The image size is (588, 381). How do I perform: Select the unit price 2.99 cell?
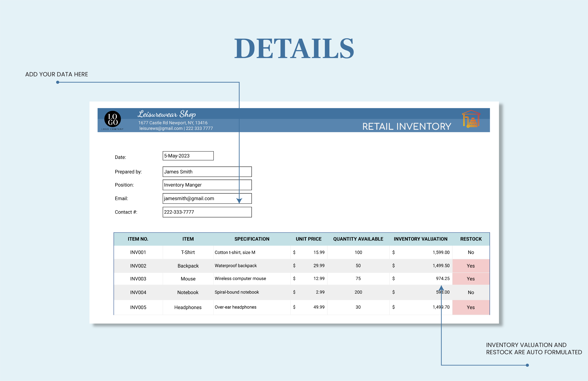click(309, 292)
